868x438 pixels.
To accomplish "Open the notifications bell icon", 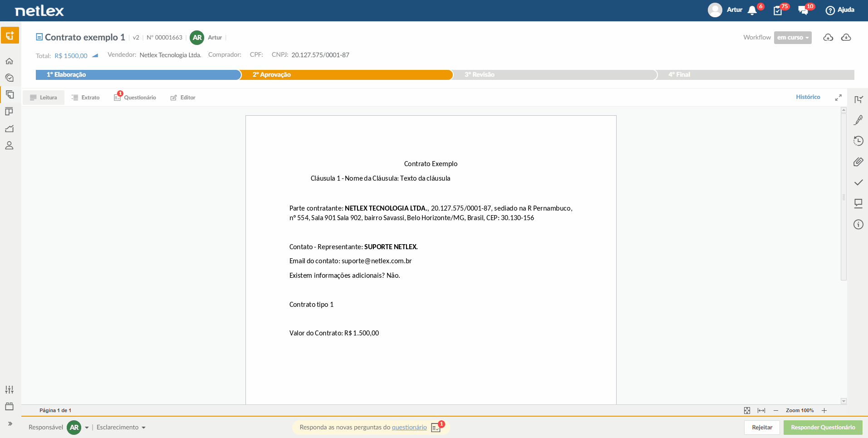I will (752, 10).
